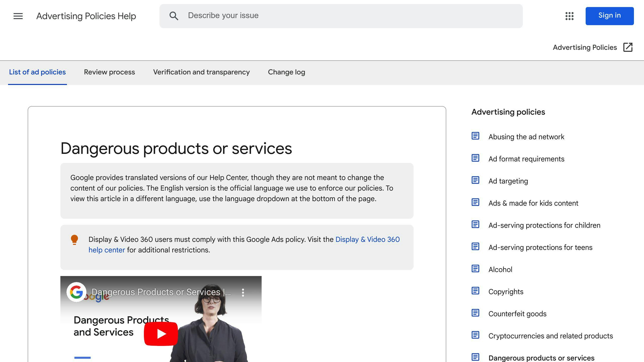
Task: Open the Abusing the ad network article
Action: [526, 137]
